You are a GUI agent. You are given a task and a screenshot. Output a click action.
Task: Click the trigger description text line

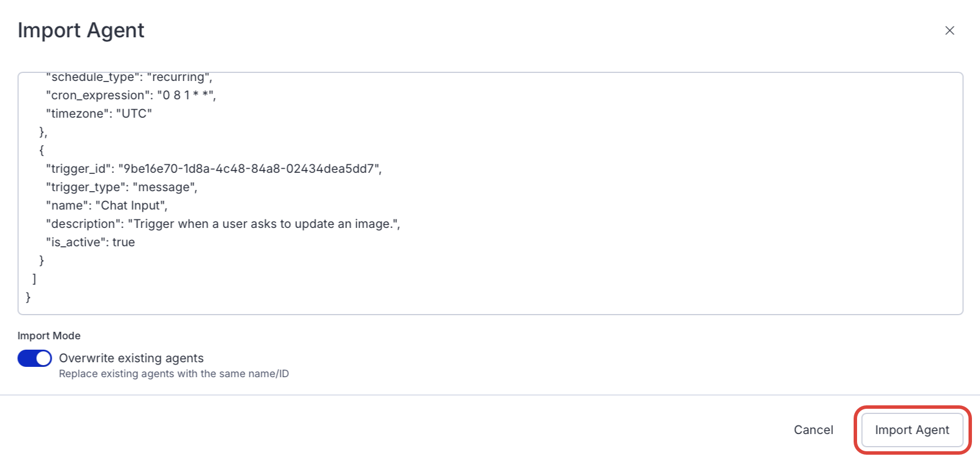pos(222,224)
